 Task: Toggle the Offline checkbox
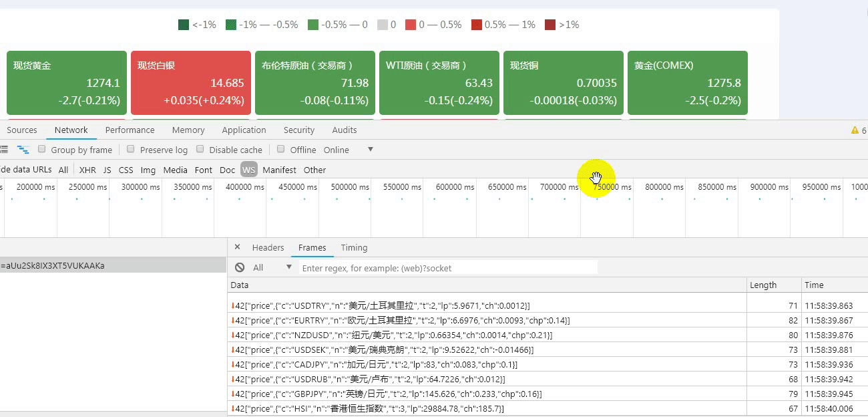click(x=281, y=149)
